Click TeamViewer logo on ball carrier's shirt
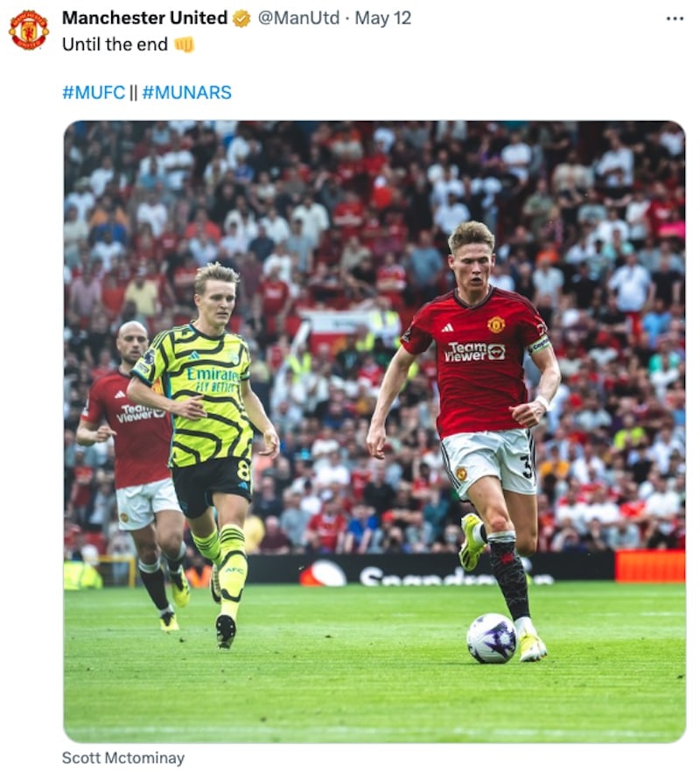Viewport: 700px width, 773px height. 475,352
